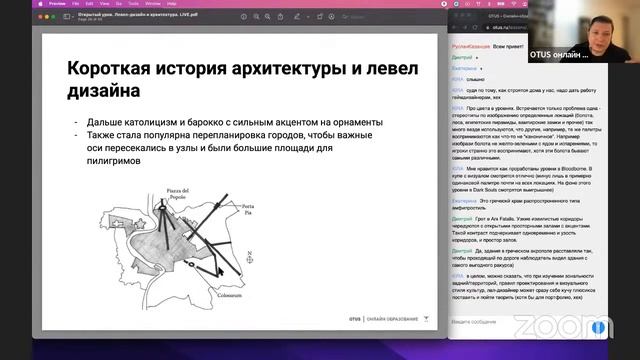Click the blue round button beside chat input
640x360 pixels.
coord(598,327)
